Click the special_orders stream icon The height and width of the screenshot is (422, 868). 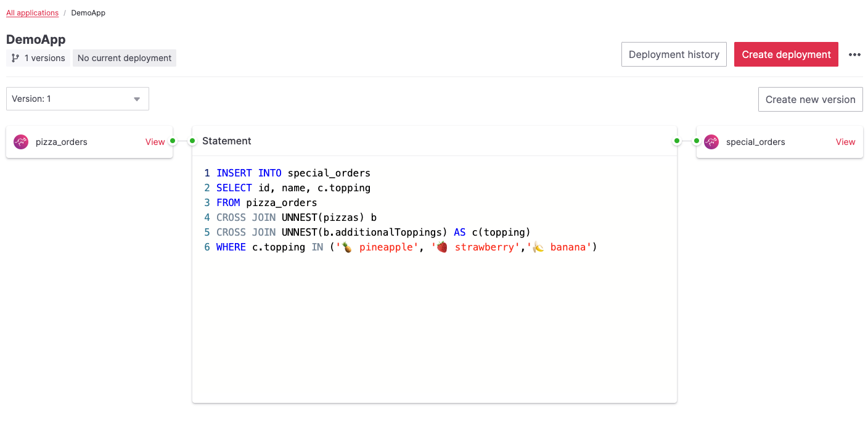tap(711, 142)
